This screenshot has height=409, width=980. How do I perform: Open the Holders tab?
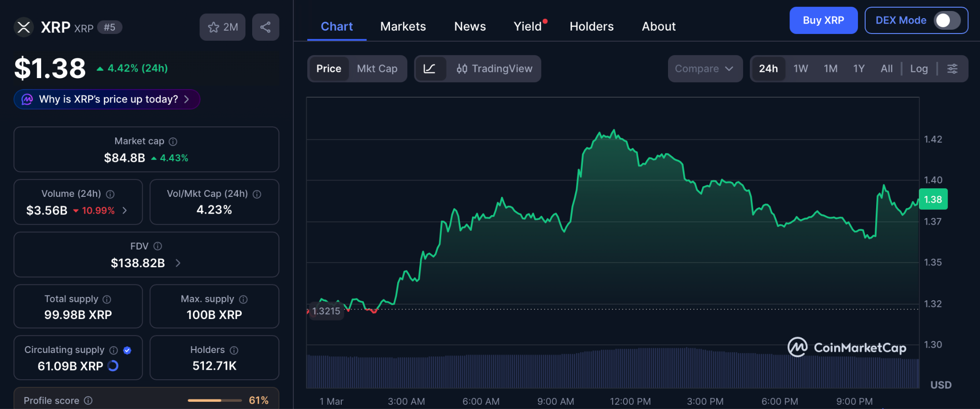point(591,27)
